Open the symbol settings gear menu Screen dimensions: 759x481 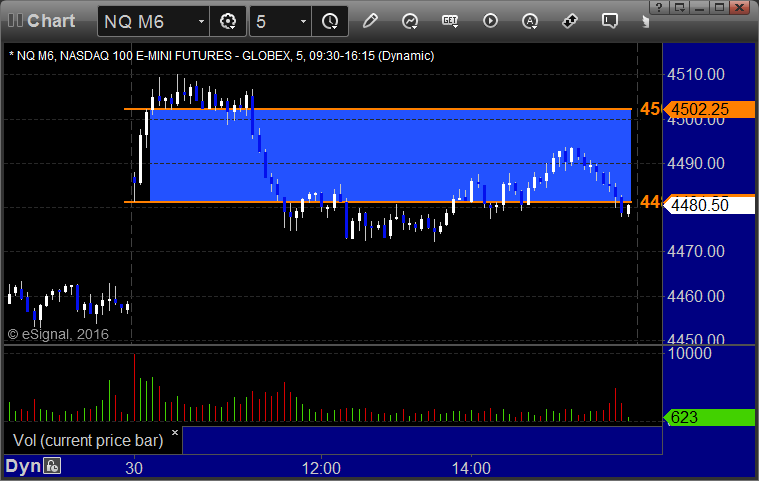click(x=228, y=21)
